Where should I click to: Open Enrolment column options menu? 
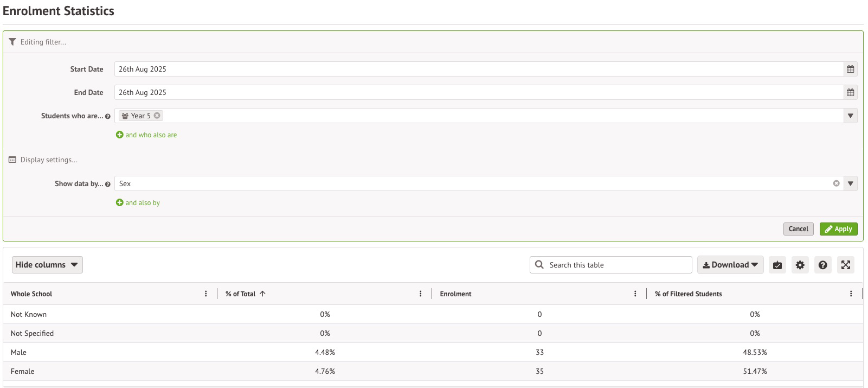(x=635, y=294)
